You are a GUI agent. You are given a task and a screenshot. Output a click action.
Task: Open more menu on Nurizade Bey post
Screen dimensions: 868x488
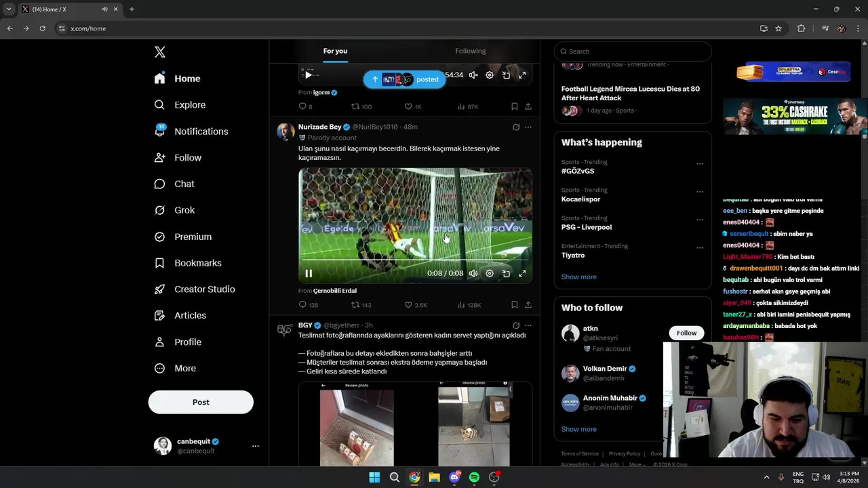pos(528,127)
